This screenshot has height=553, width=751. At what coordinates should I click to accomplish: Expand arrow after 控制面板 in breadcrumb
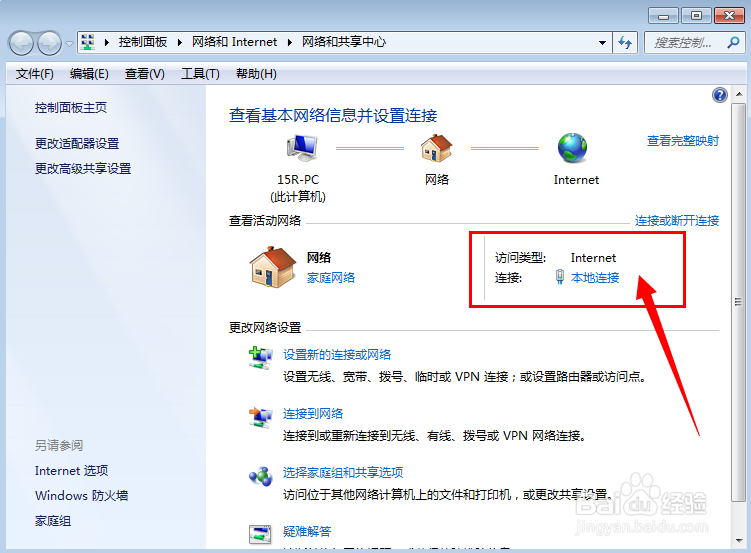(x=180, y=42)
